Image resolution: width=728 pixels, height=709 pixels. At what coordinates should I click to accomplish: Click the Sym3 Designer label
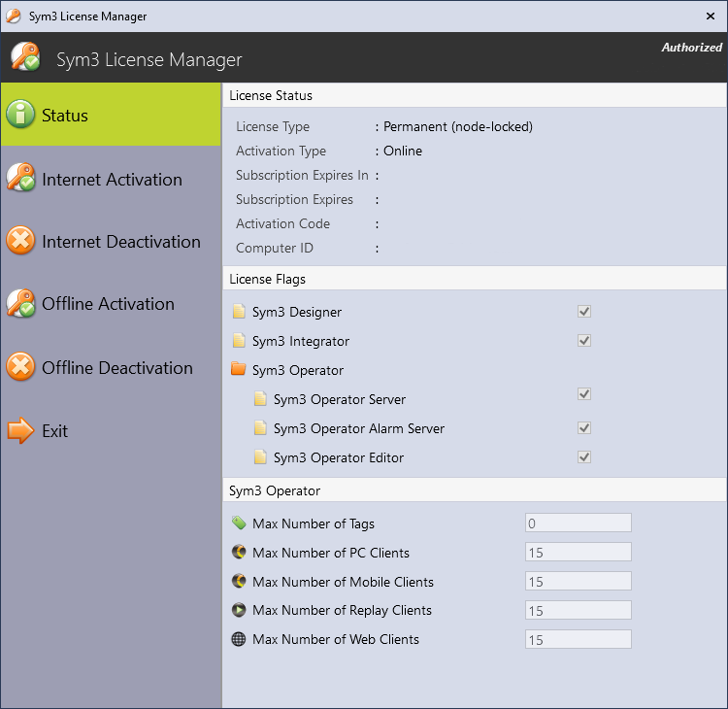[x=297, y=312]
